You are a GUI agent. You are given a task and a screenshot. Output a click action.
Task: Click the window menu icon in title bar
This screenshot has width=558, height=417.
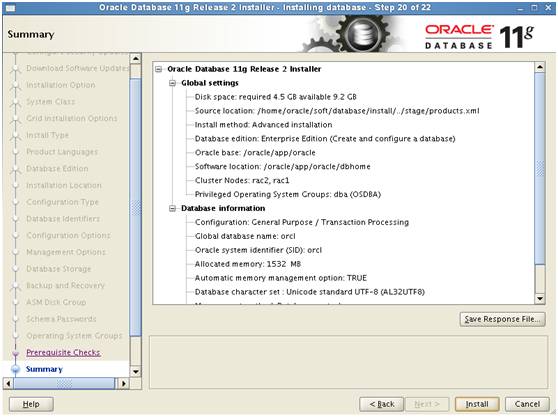coord(10,7)
